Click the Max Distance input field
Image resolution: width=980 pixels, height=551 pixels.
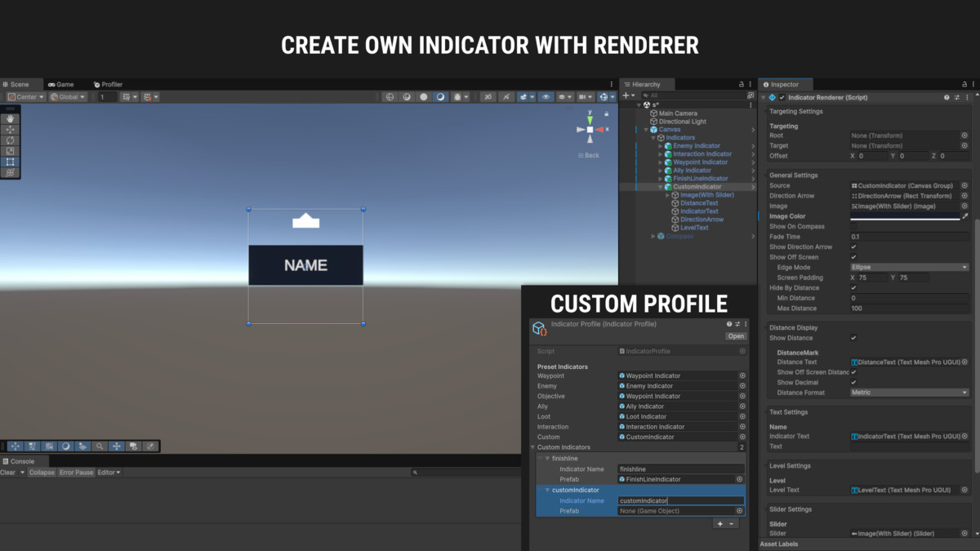pos(906,309)
